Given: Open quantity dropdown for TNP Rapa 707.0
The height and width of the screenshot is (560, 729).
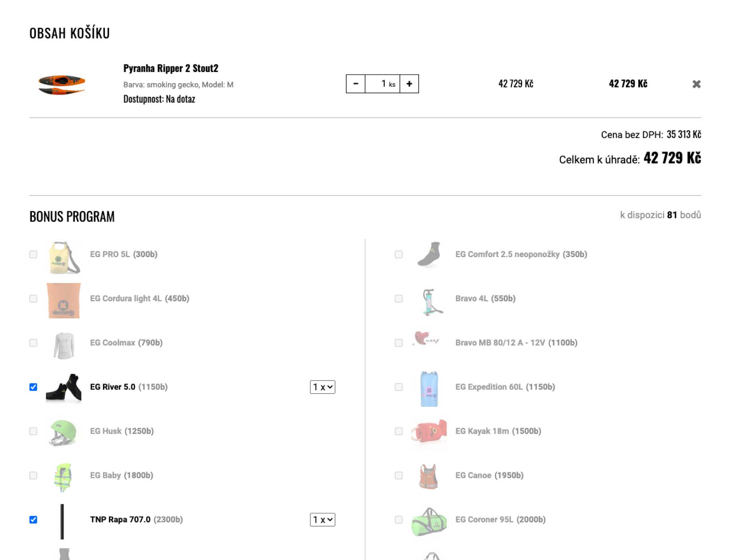Looking at the screenshot, I should [x=322, y=519].
